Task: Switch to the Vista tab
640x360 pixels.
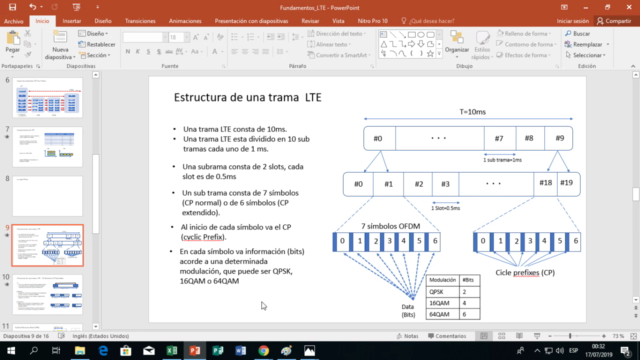Action: (x=338, y=21)
